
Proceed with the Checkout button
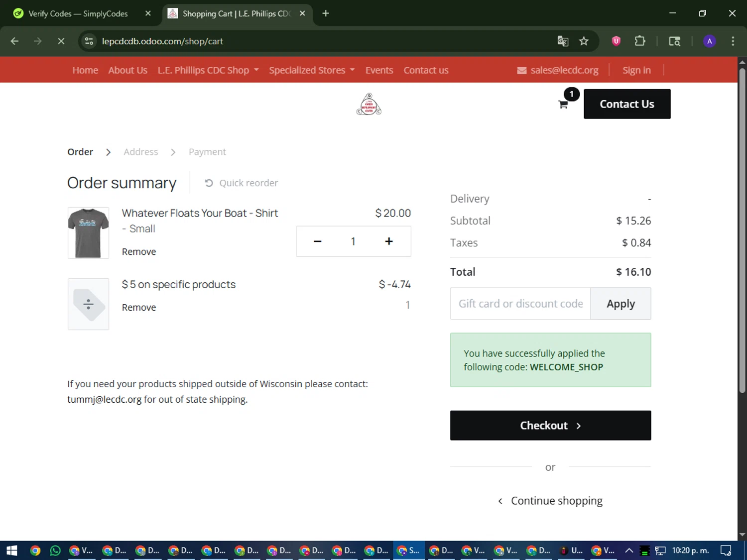[x=550, y=426]
